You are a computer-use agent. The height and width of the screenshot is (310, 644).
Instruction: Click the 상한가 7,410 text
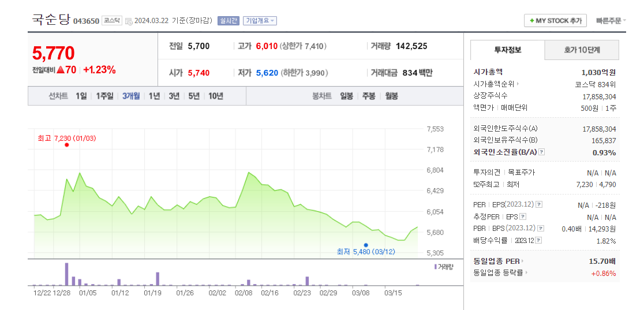tap(303, 46)
